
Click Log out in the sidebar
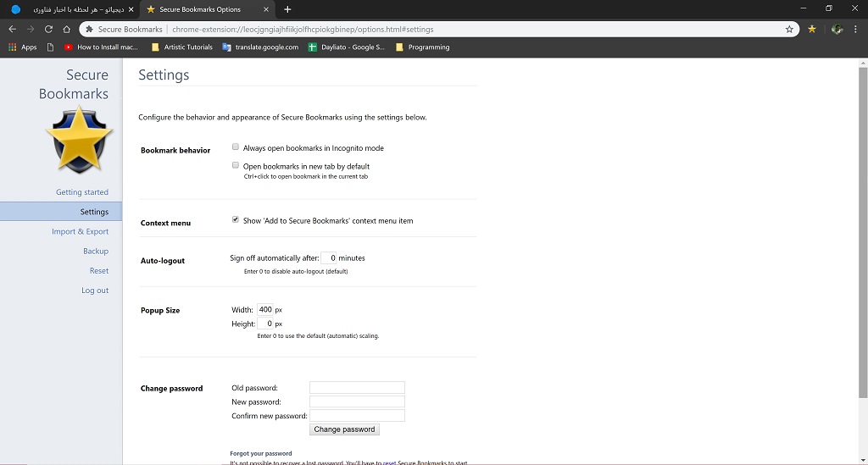(95, 291)
